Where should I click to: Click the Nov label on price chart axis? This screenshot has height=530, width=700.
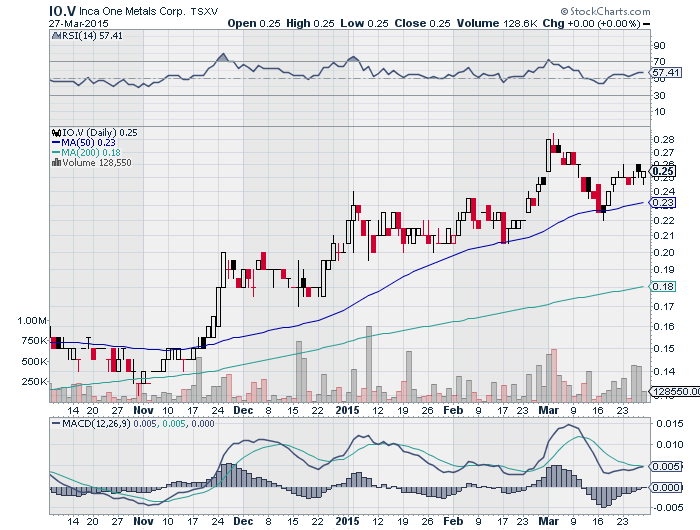pyautogui.click(x=143, y=410)
